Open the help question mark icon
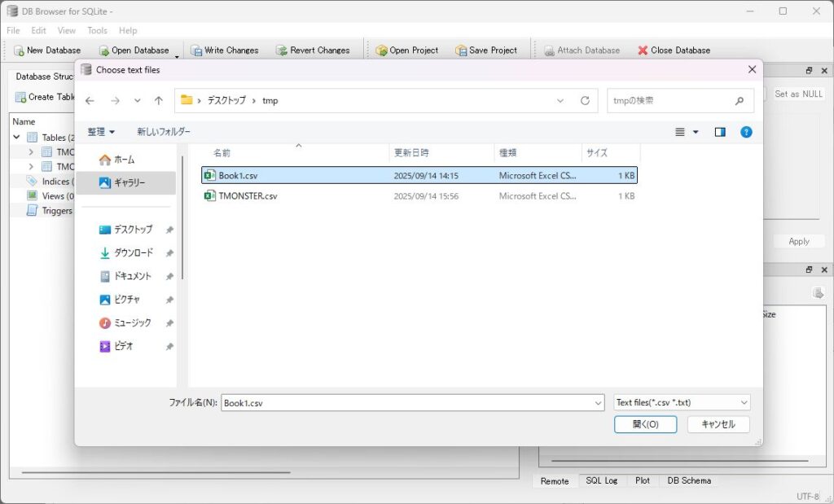Viewport: 834px width, 504px height. [746, 132]
